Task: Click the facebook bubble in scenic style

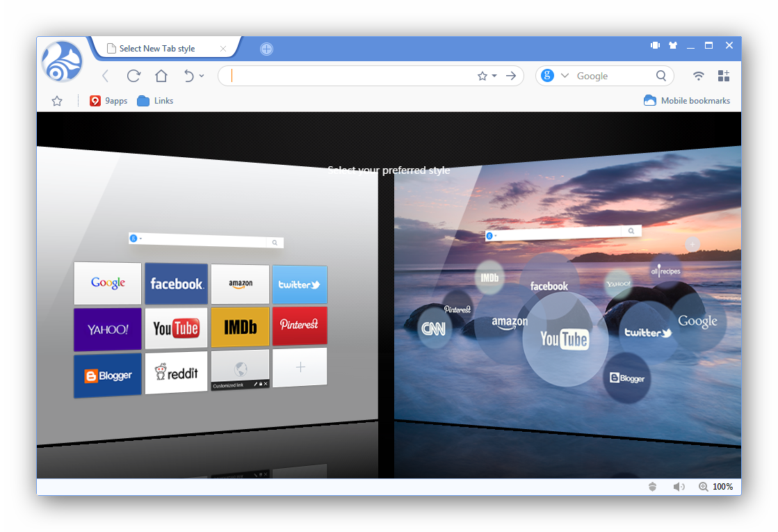Action: 549,286
